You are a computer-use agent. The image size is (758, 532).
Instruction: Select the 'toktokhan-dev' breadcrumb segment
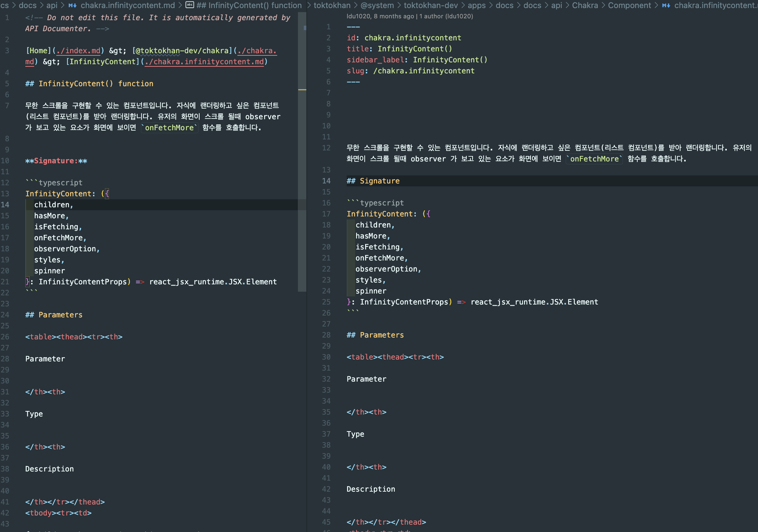point(431,5)
